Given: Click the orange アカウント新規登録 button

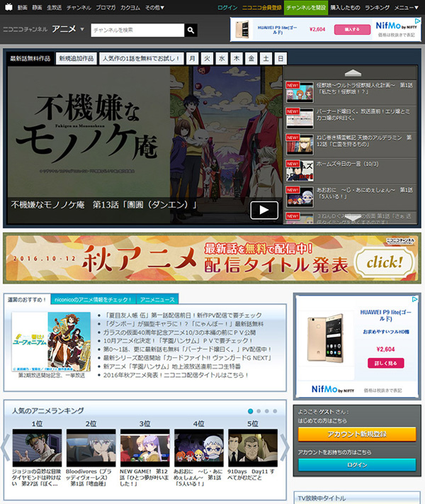Looking at the screenshot, I should coord(357,435).
